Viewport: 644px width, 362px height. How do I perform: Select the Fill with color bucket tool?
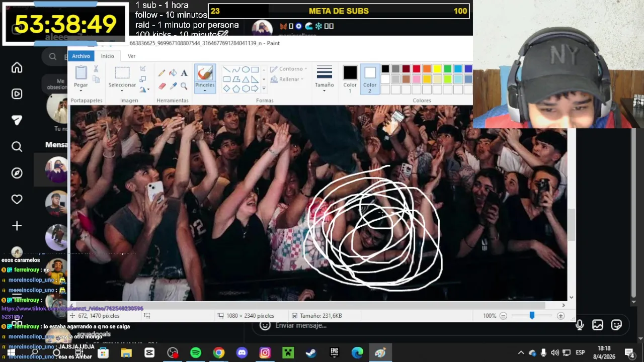point(173,73)
